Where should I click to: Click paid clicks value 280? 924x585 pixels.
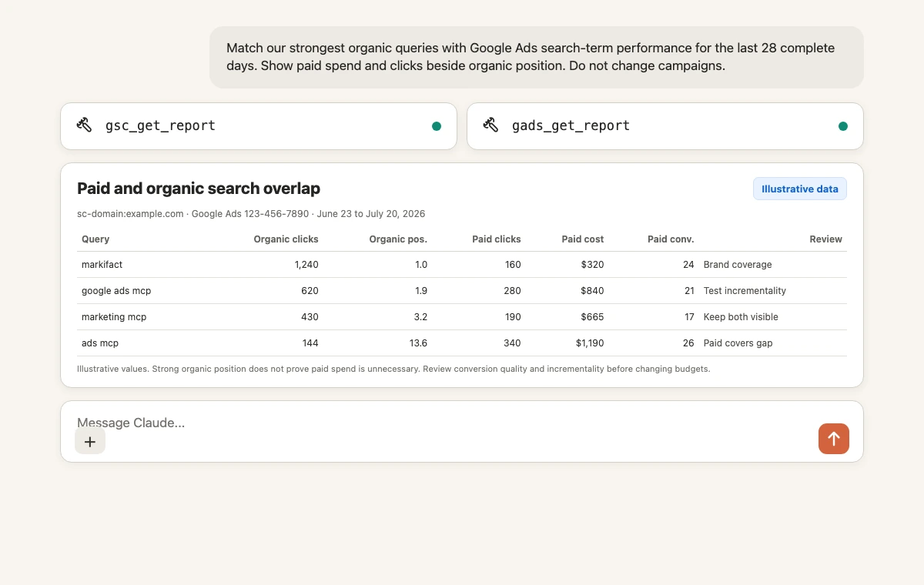[x=512, y=291]
